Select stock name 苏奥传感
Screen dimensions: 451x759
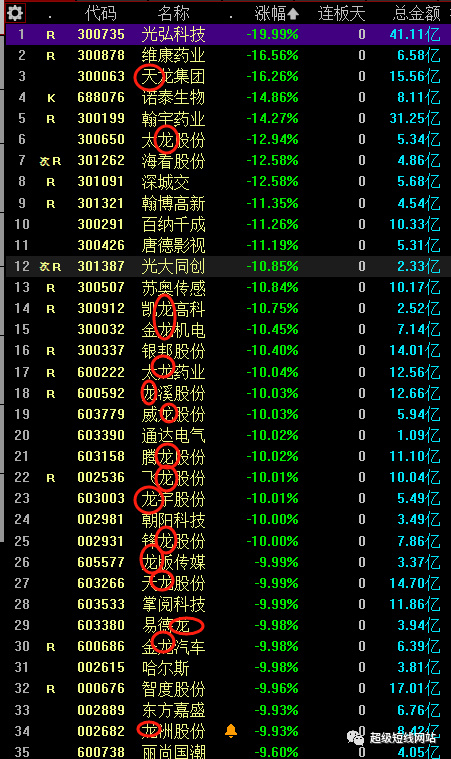(x=173, y=288)
